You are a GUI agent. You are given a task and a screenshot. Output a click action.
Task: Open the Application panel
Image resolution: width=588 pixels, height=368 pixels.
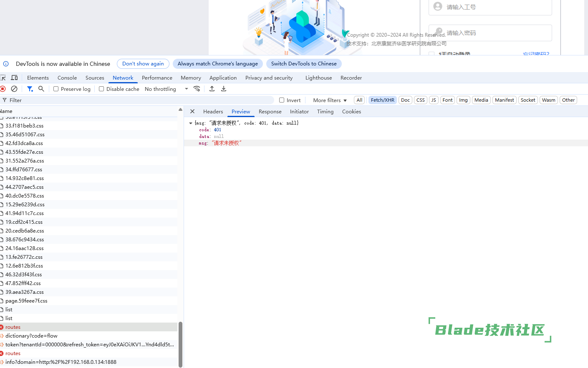(x=223, y=78)
